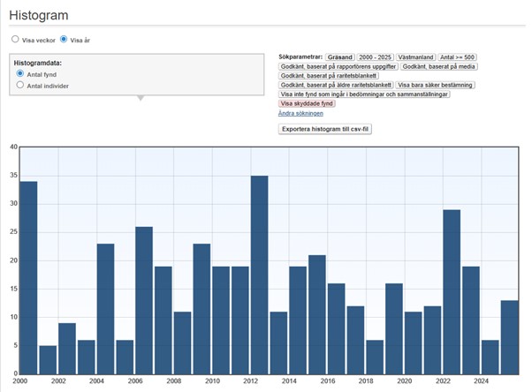
Task: Choose 'Antal fynd' histogram data option
Action: tap(20, 74)
